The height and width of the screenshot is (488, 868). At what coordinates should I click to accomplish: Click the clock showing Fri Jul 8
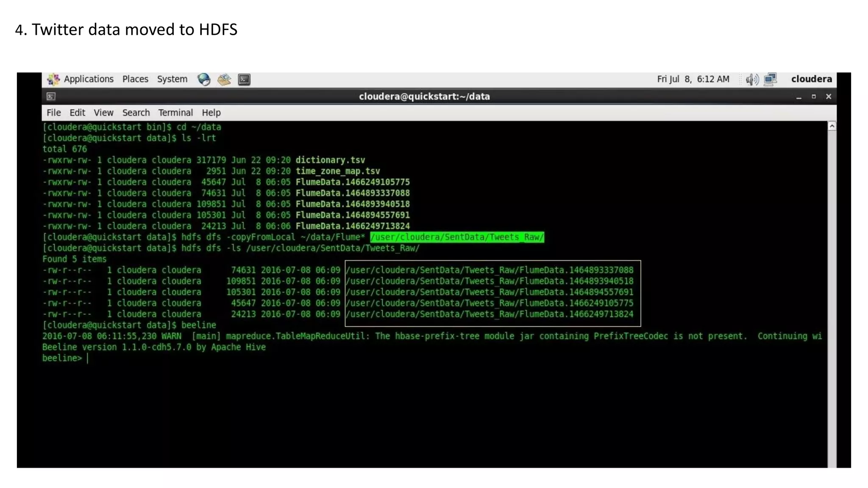(693, 79)
